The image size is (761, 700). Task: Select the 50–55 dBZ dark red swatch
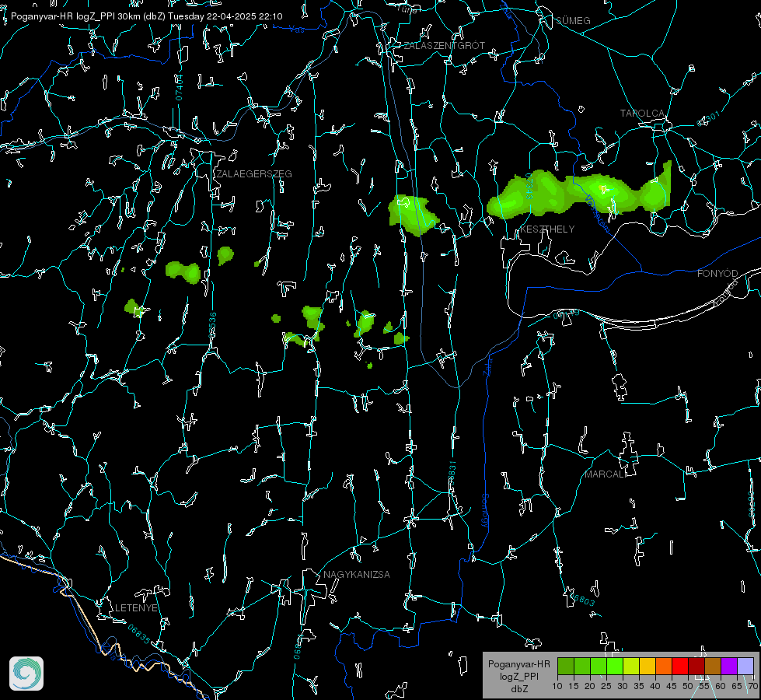tap(696, 666)
